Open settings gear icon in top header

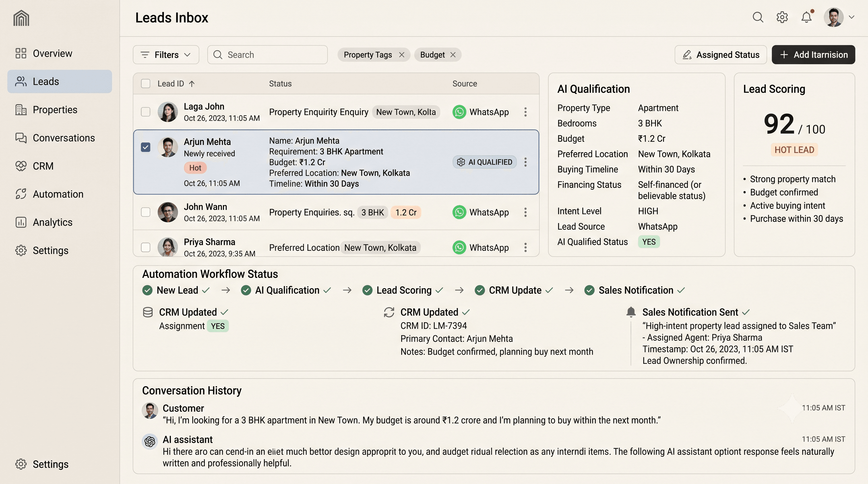pos(782,17)
